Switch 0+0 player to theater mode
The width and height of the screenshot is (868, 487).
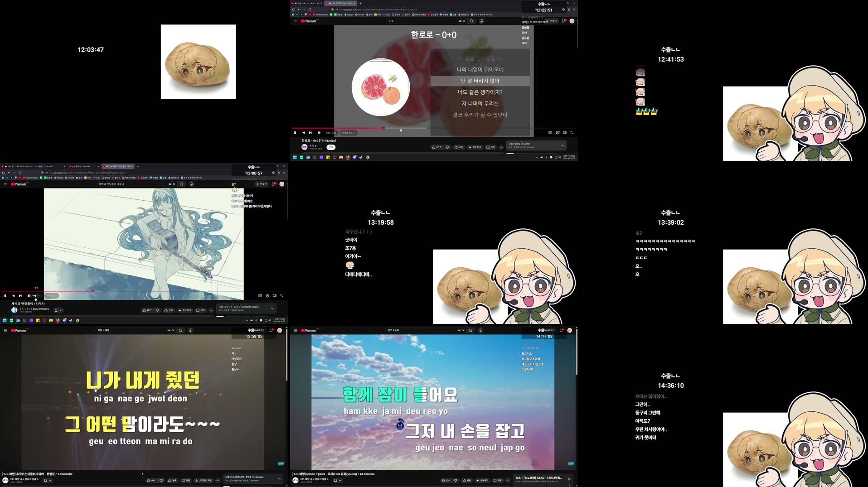(565, 133)
